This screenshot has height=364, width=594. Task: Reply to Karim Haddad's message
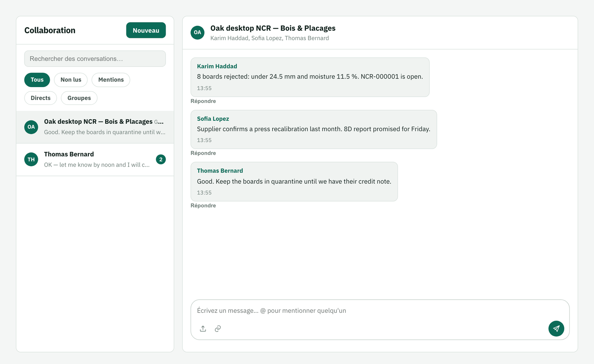[203, 101]
